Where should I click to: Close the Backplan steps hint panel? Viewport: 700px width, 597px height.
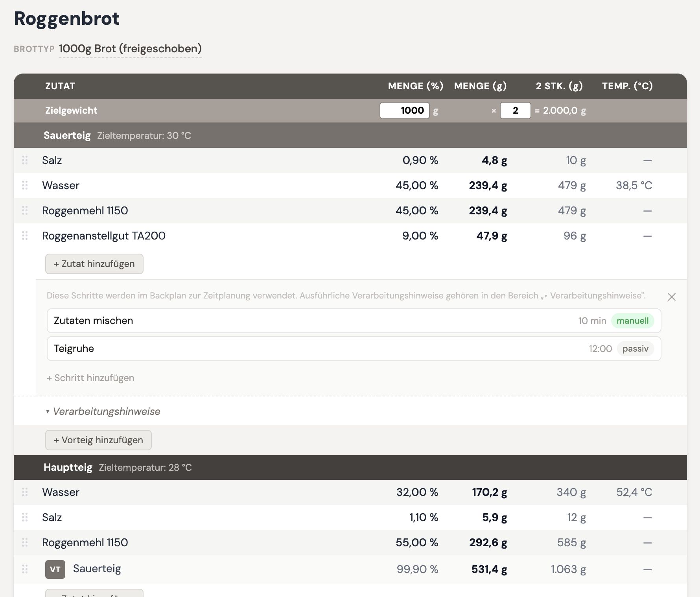672,297
